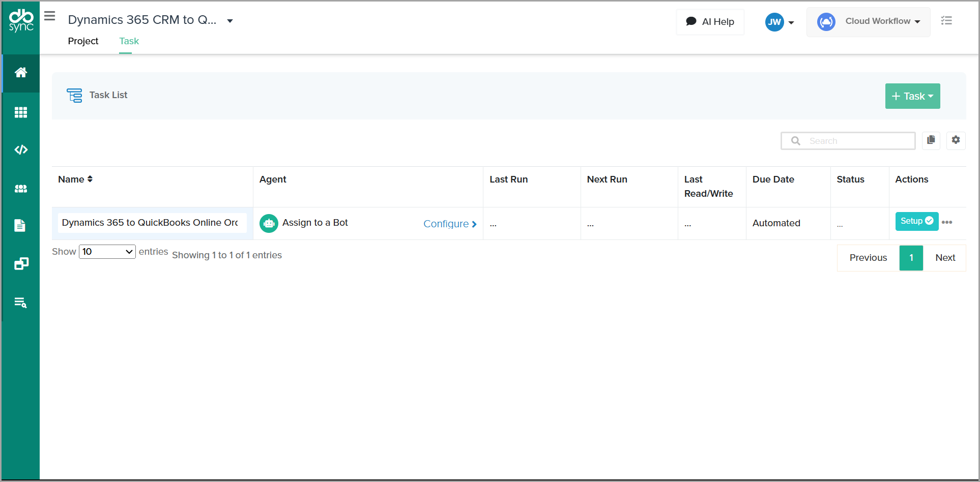Open table settings gear icon

click(x=956, y=140)
